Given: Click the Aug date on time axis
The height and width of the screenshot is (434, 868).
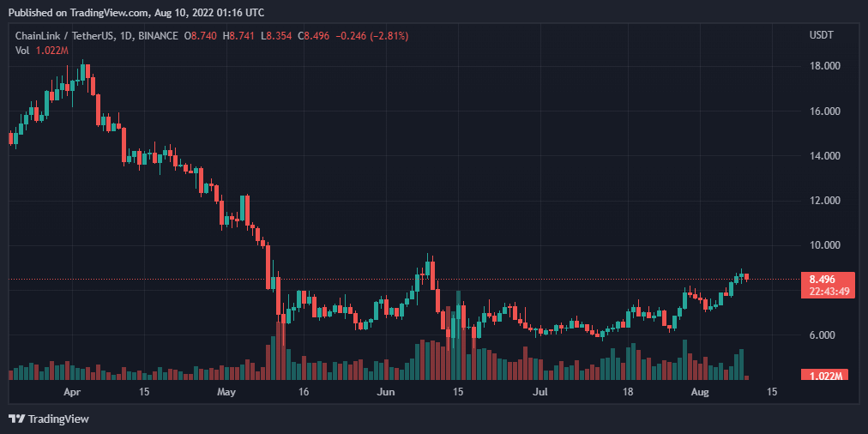Looking at the screenshot, I should point(700,392).
